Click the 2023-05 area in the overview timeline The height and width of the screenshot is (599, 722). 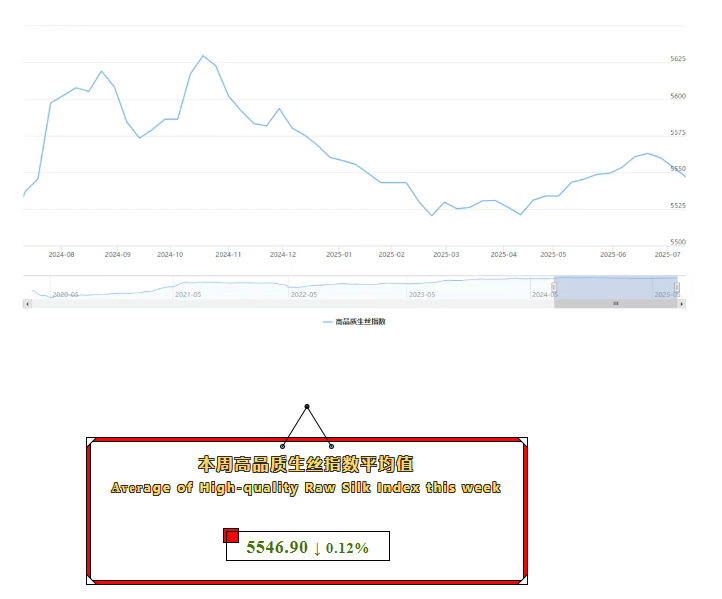tap(422, 294)
